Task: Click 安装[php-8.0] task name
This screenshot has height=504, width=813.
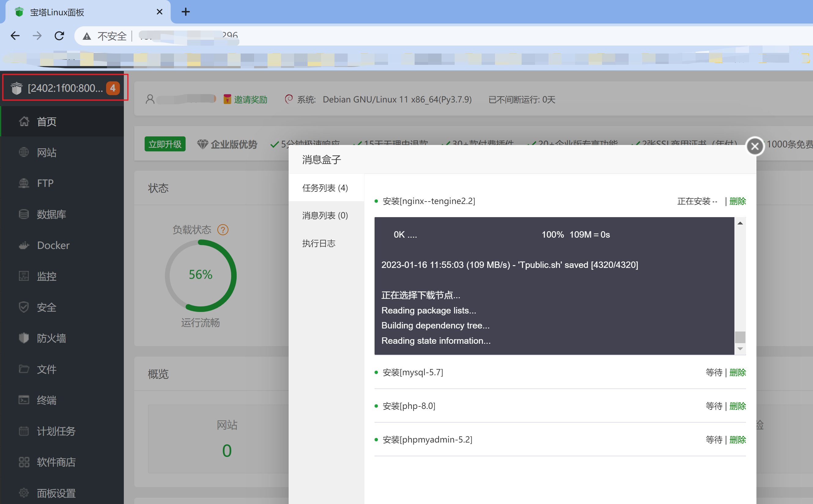Action: [x=409, y=406]
